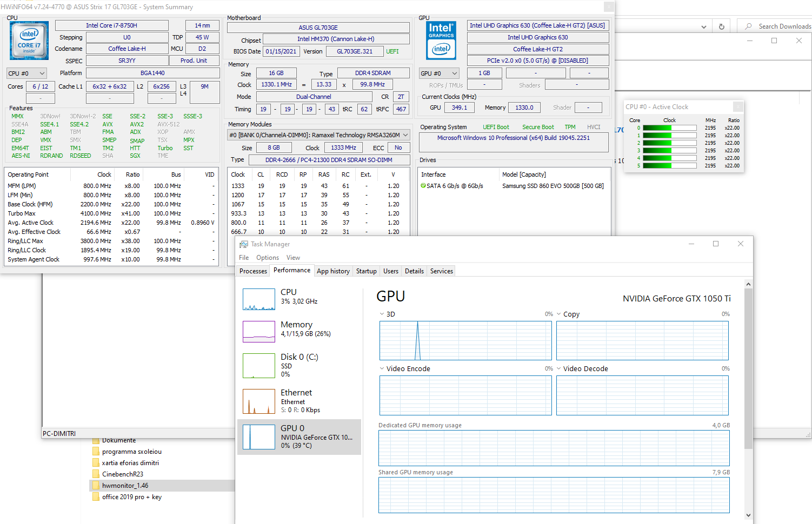Switch to the Services tab

pos(442,271)
